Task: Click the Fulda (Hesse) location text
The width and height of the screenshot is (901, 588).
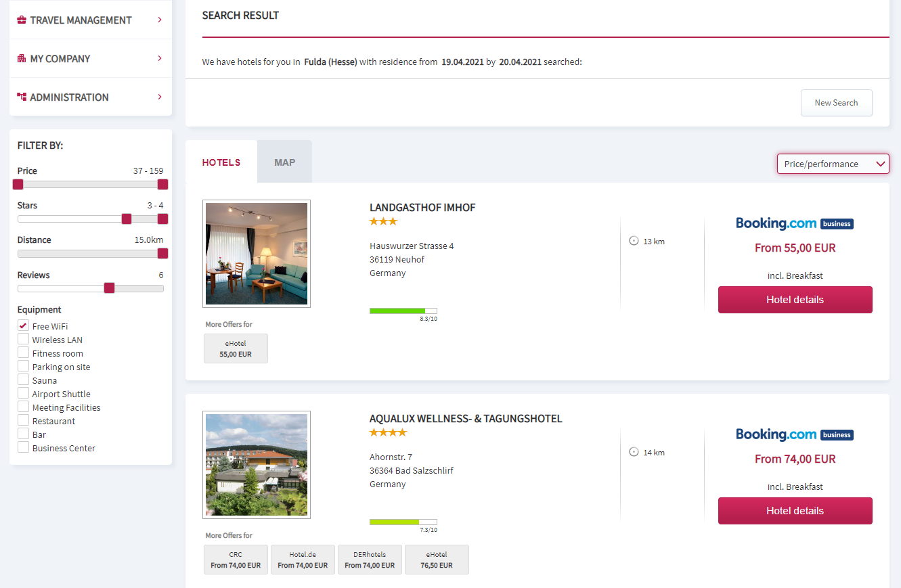Action: (330, 62)
